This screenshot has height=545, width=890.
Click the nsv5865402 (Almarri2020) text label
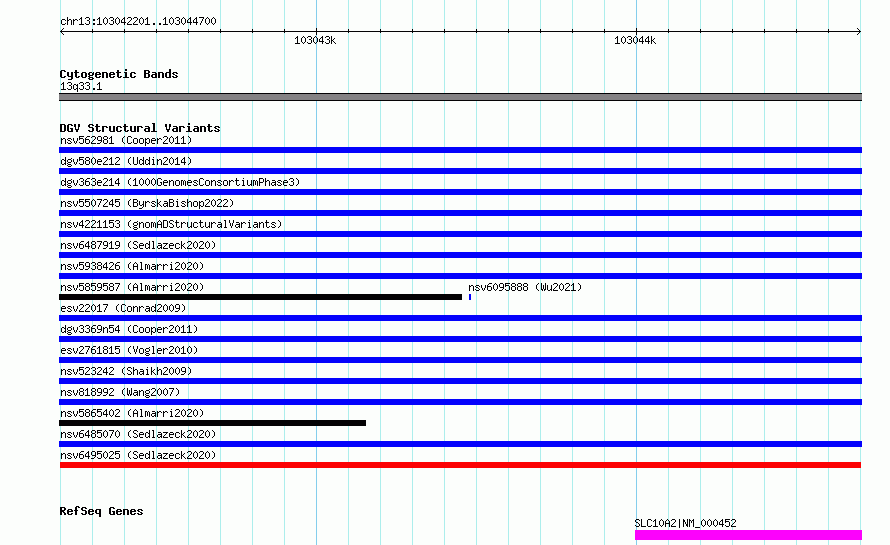[132, 413]
